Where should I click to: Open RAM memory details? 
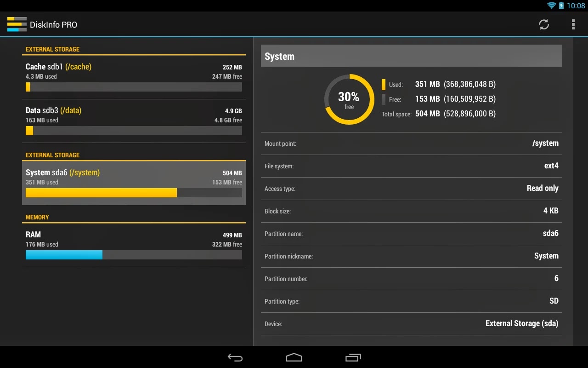(x=134, y=244)
